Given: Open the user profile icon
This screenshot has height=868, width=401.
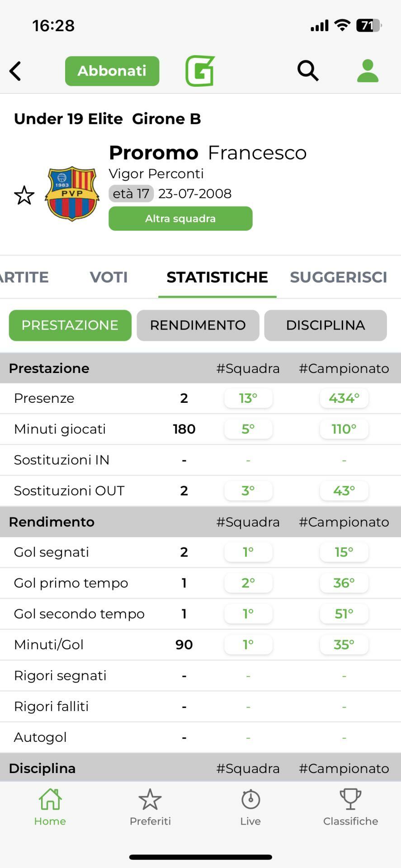Looking at the screenshot, I should point(368,71).
